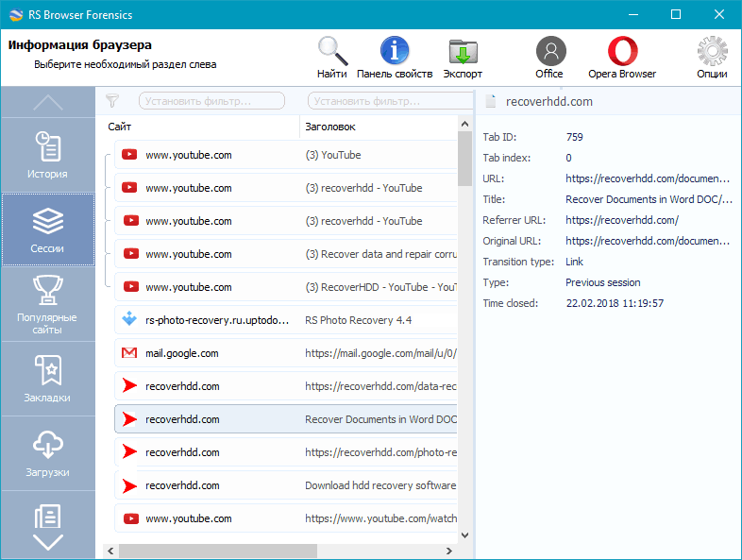Focus the Сайт column filter field
The image size is (742, 560).
tap(211, 101)
